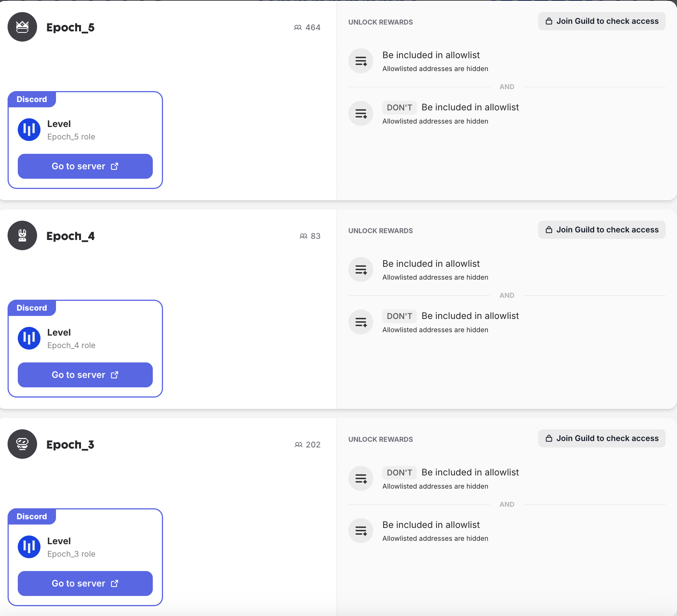The height and width of the screenshot is (616, 677).
Task: Click Epoch_3 bottom allowlist requirement icon
Action: (x=361, y=531)
